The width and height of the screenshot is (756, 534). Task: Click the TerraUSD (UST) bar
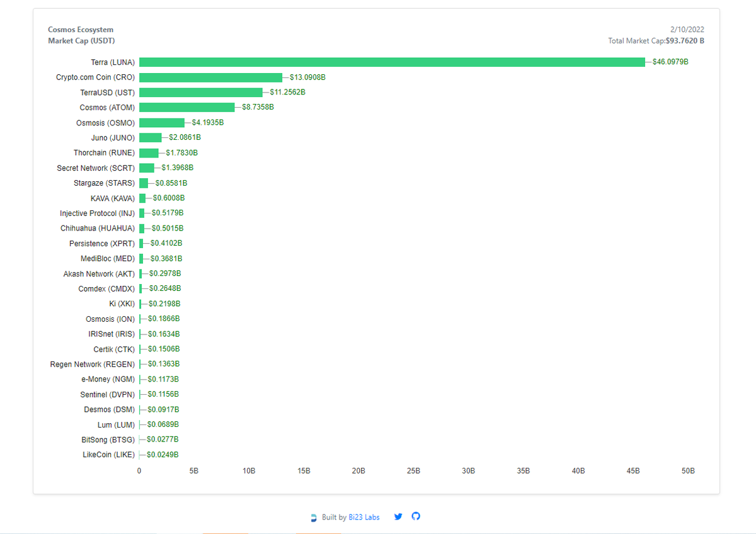[x=201, y=93]
